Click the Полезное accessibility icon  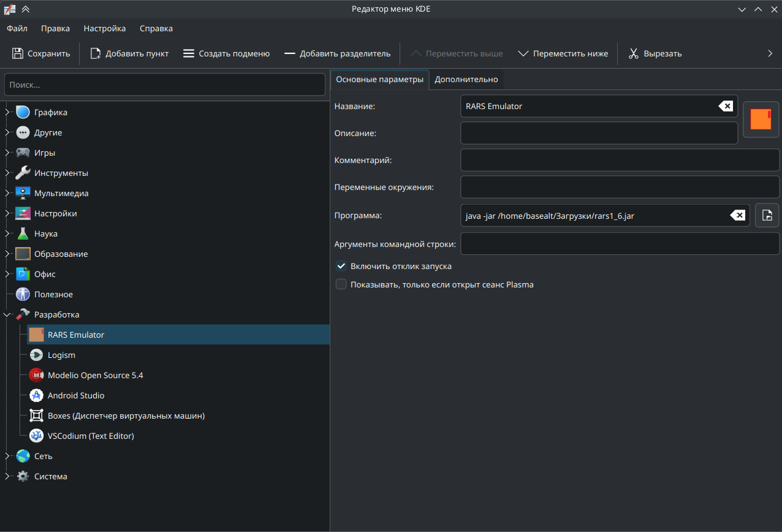(23, 294)
